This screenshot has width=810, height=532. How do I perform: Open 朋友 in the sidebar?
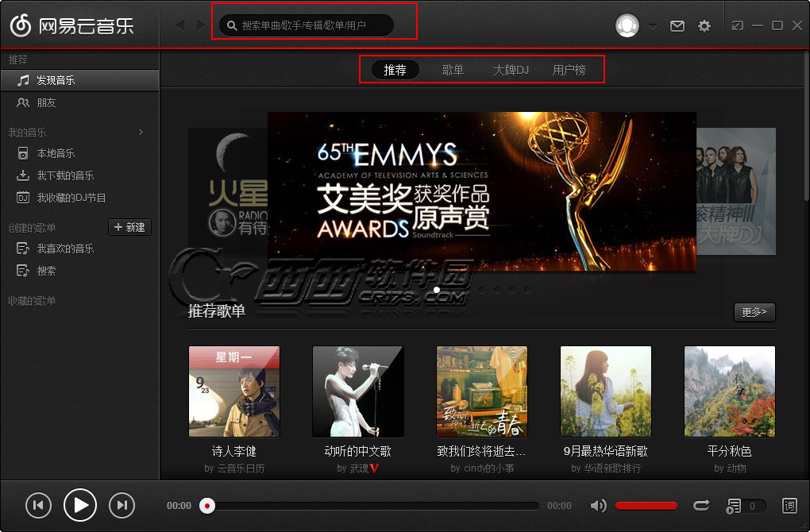(x=79, y=102)
